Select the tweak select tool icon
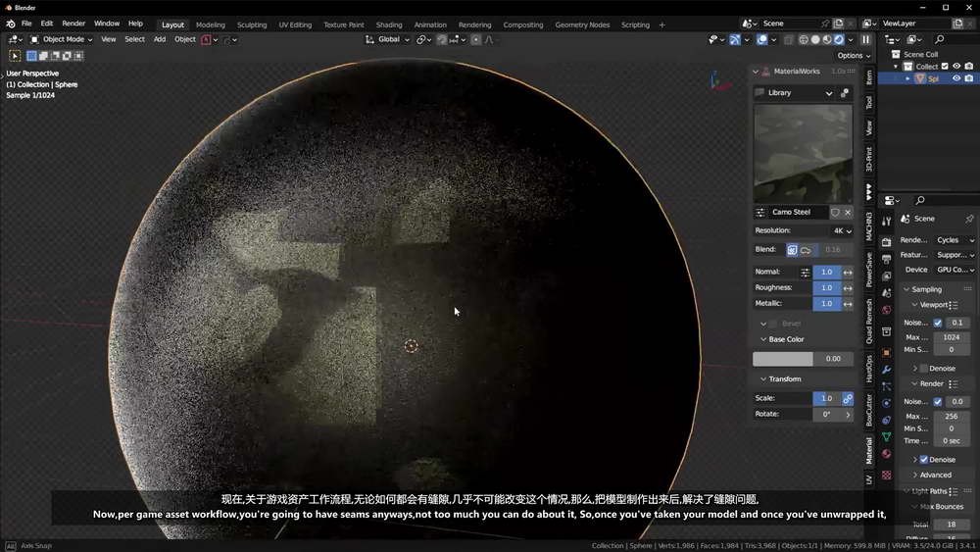This screenshot has height=552, width=980. [x=15, y=56]
